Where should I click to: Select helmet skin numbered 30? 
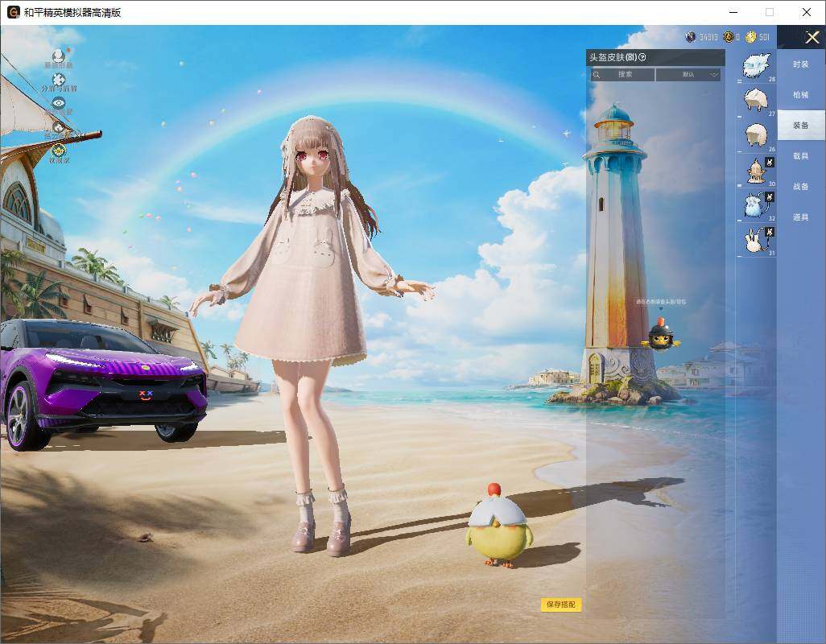(756, 171)
